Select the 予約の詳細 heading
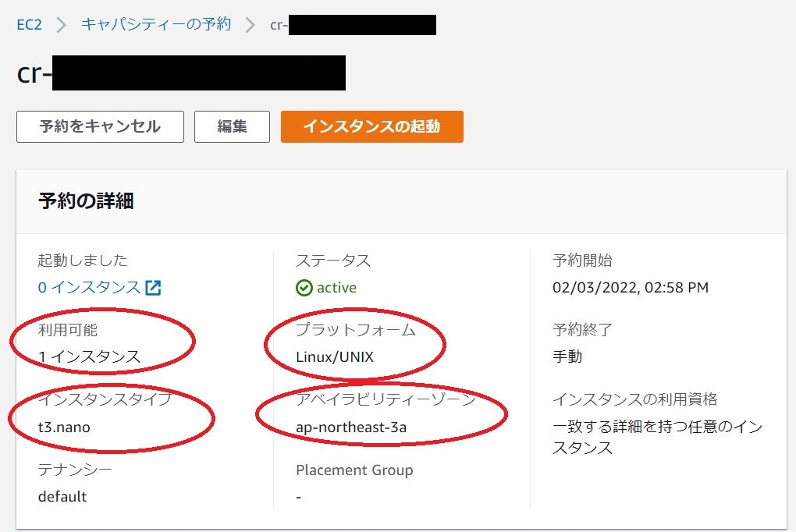This screenshot has width=796, height=532. pos(86,201)
